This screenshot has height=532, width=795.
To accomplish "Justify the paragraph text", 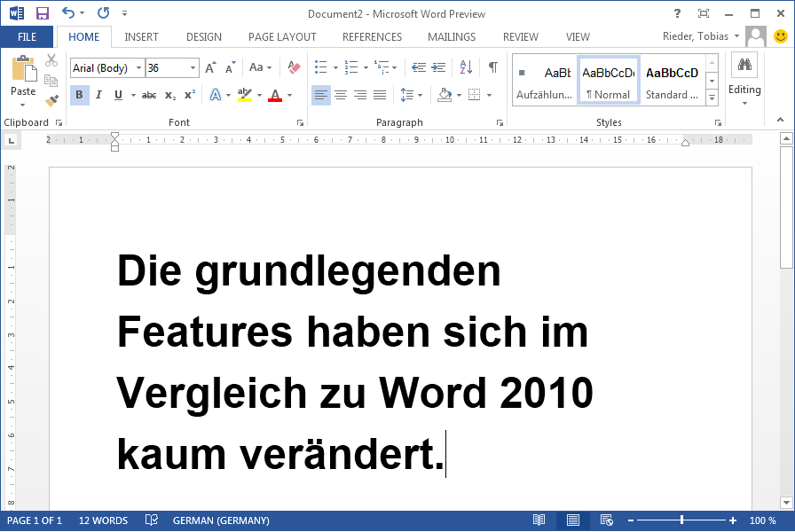I will (x=380, y=95).
